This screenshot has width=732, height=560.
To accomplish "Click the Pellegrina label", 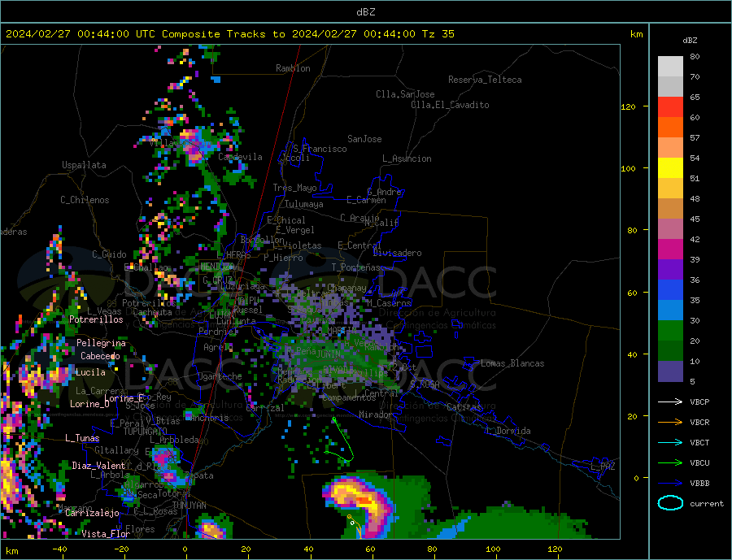I will pyautogui.click(x=102, y=343).
